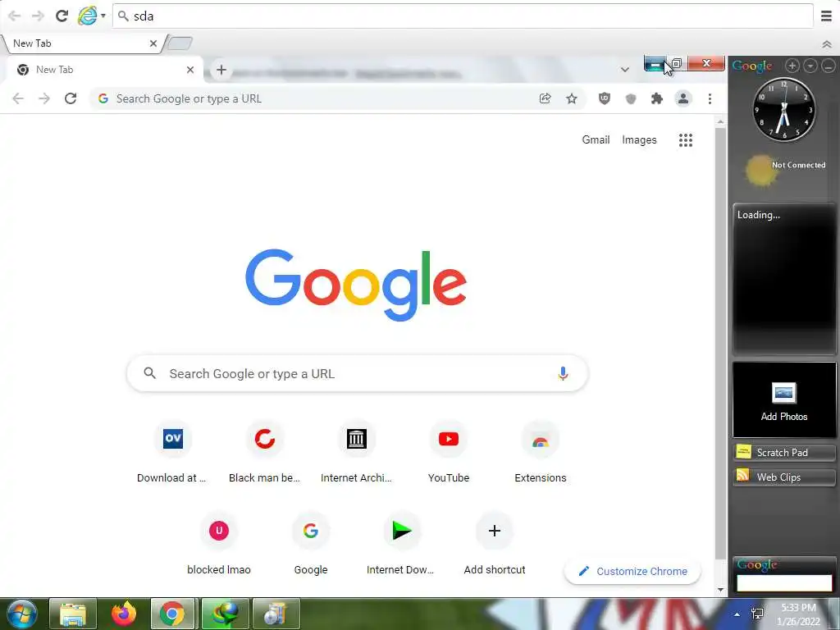
Task: Switch to Chrome in the taskbar
Action: point(172,614)
